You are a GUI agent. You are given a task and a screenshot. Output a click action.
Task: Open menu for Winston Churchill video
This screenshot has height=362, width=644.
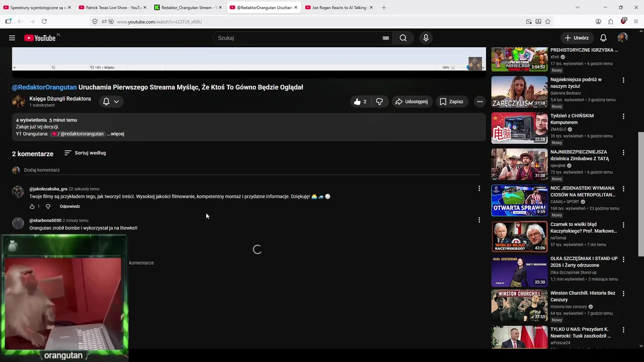[623, 293]
